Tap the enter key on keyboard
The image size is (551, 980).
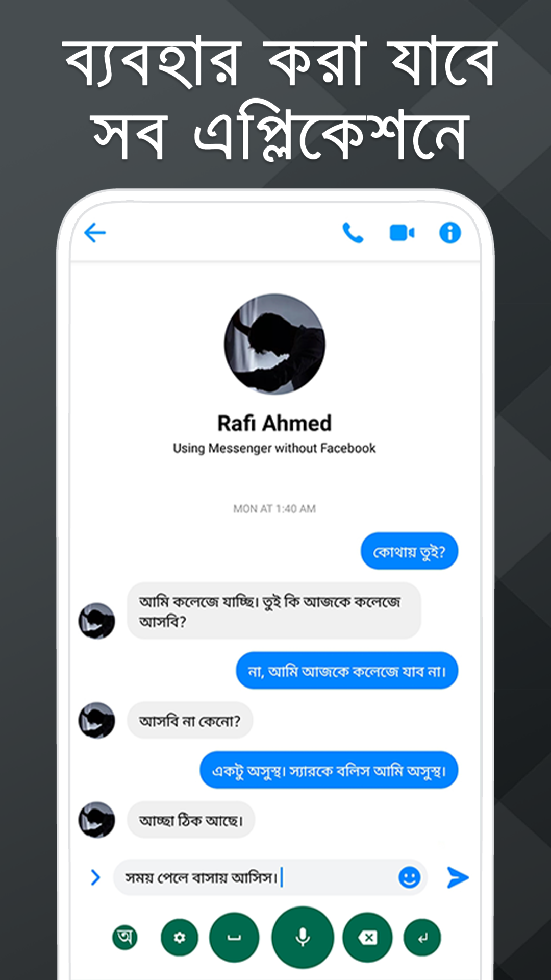pos(422,938)
